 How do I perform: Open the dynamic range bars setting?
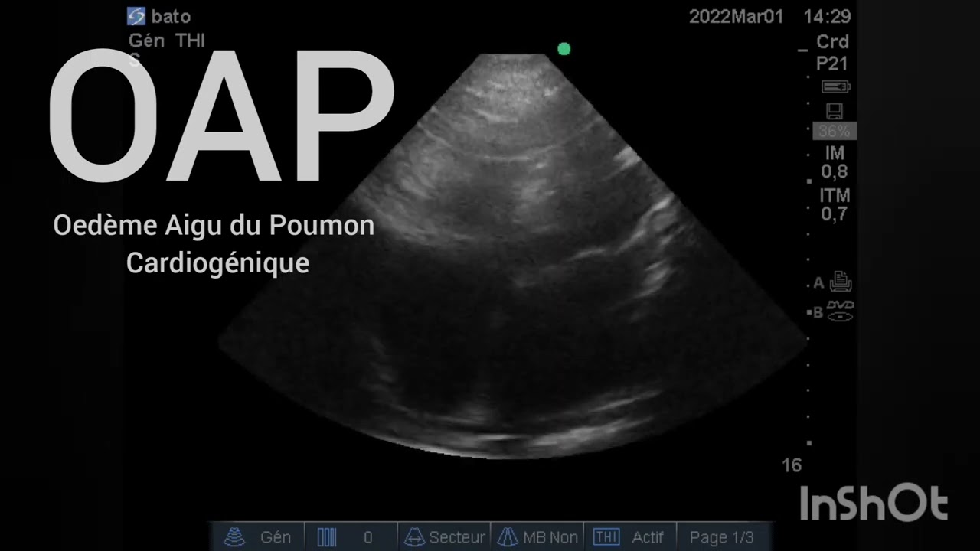[327, 537]
